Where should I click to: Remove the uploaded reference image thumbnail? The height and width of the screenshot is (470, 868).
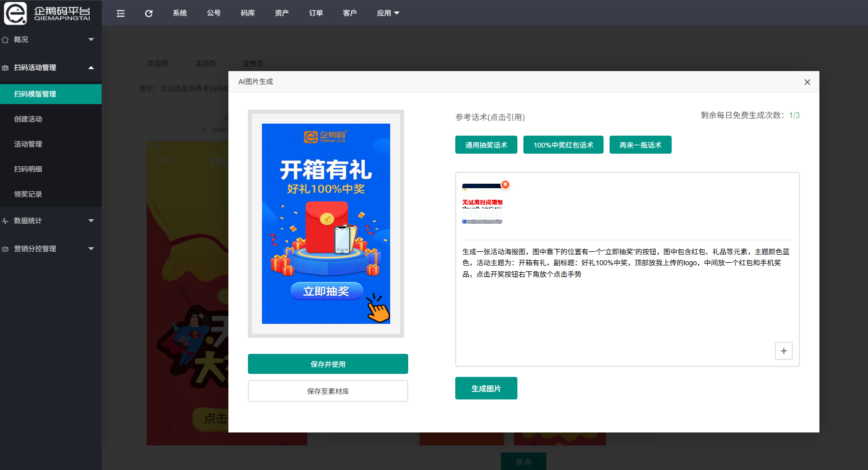click(505, 185)
